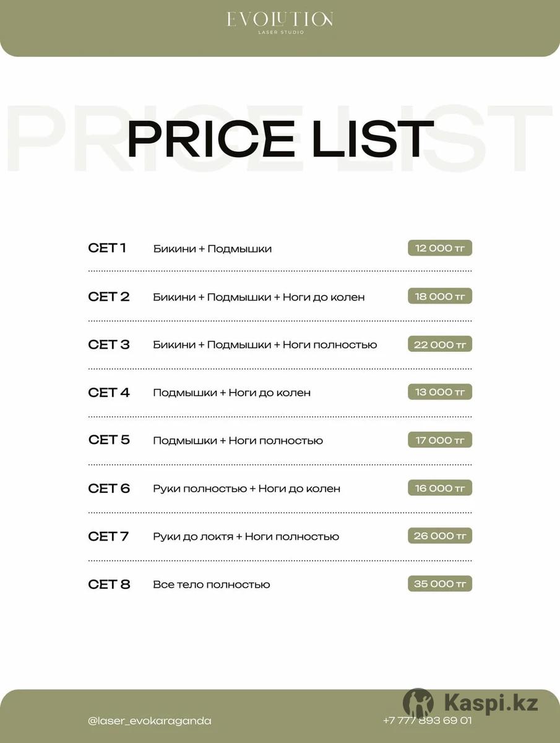This screenshot has width=560, height=743.
Task: Choose the 35 000 тг price badge
Action: coord(440,584)
